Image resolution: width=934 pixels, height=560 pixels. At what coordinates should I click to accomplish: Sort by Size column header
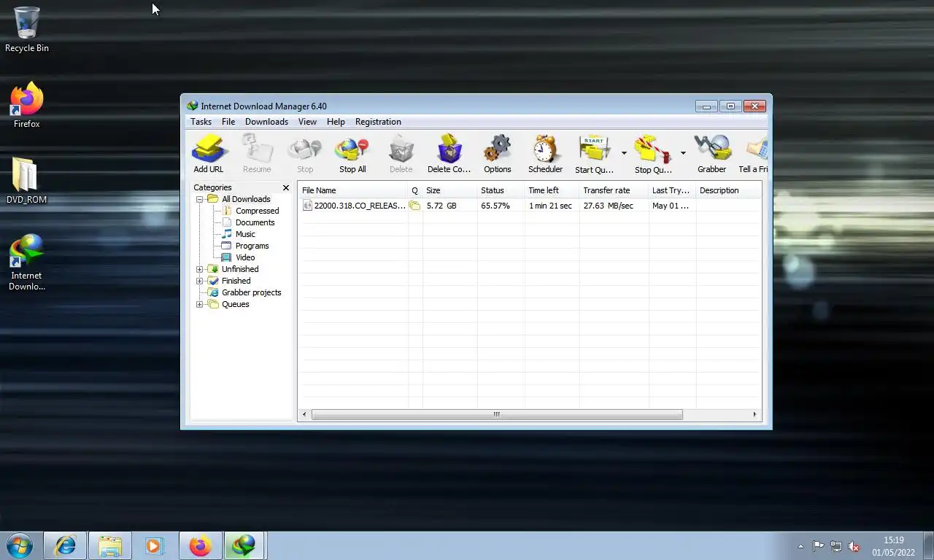(450, 190)
